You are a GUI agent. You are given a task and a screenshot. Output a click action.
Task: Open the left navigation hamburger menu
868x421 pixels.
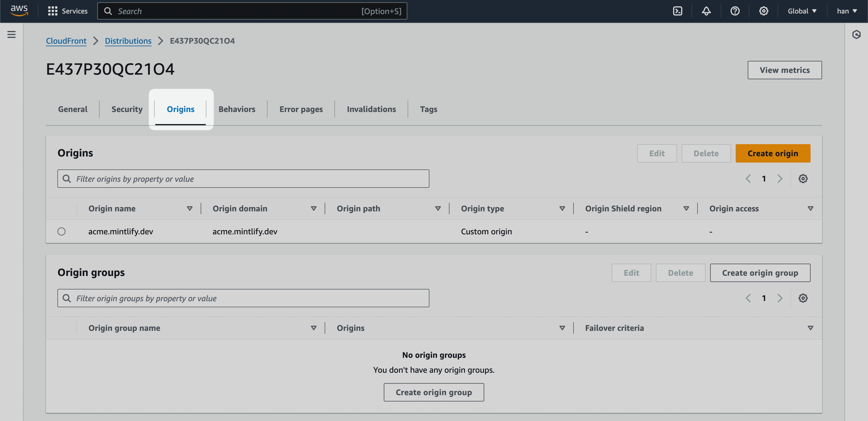tap(11, 34)
